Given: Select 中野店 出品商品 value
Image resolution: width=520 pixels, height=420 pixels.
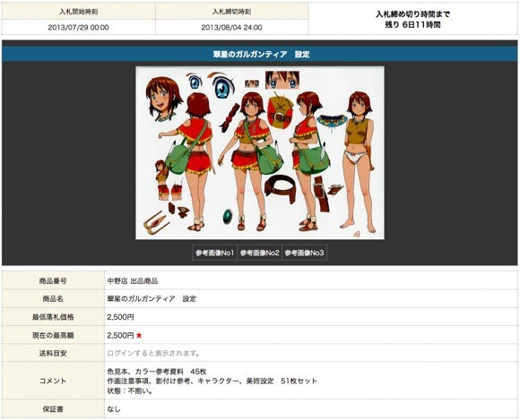Looking at the screenshot, I should [133, 281].
